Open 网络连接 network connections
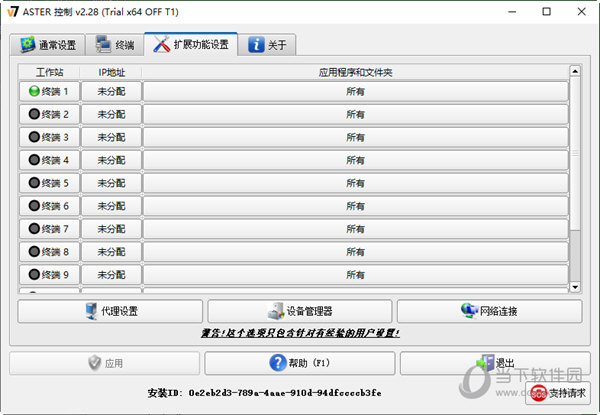Image resolution: width=600 pixels, height=415 pixels. (489, 311)
